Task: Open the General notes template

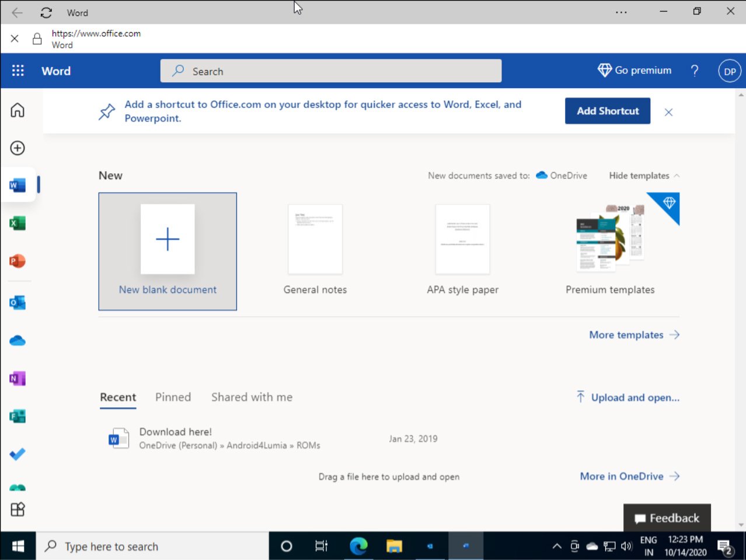Action: click(315, 251)
